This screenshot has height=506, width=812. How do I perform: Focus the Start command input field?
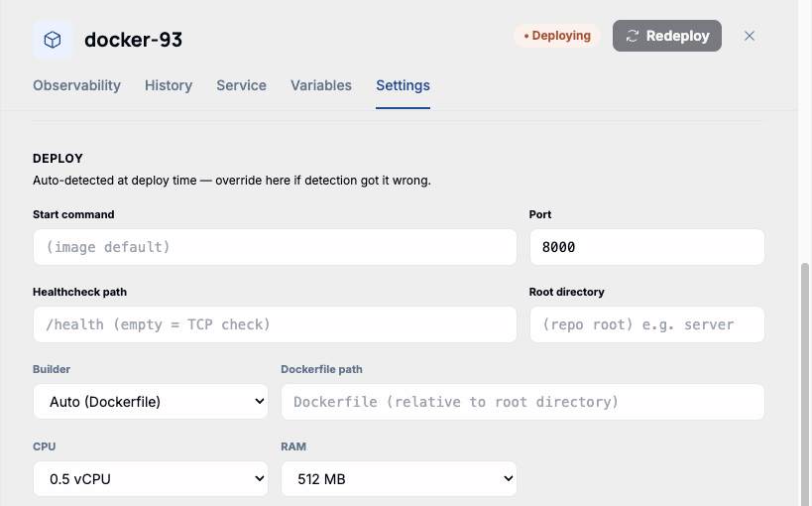pos(275,247)
